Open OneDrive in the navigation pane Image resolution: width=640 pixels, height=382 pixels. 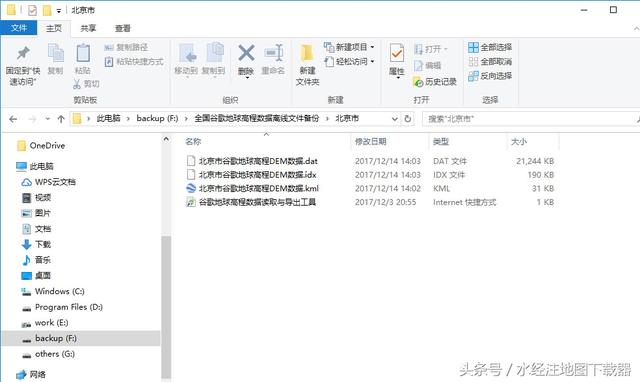[41, 146]
